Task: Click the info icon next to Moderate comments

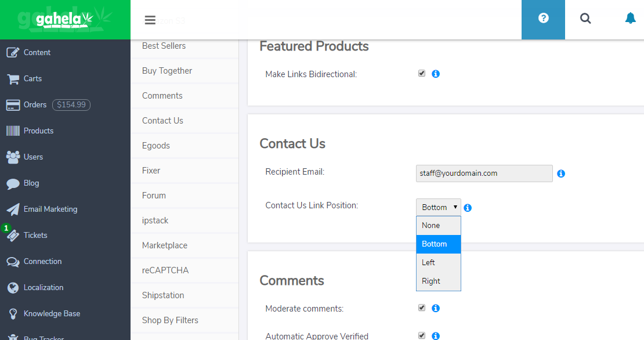Action: [436, 309]
